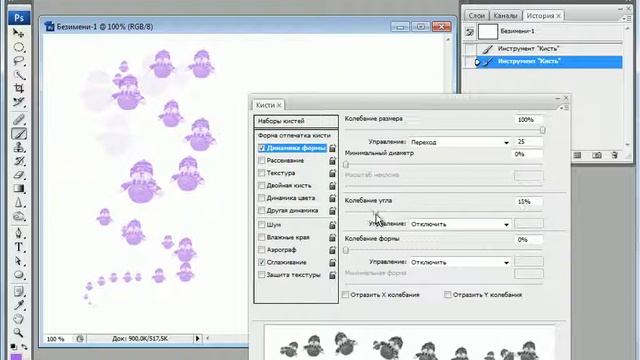
Task: Uncheck Сглаживание checkbox
Action: [262, 262]
